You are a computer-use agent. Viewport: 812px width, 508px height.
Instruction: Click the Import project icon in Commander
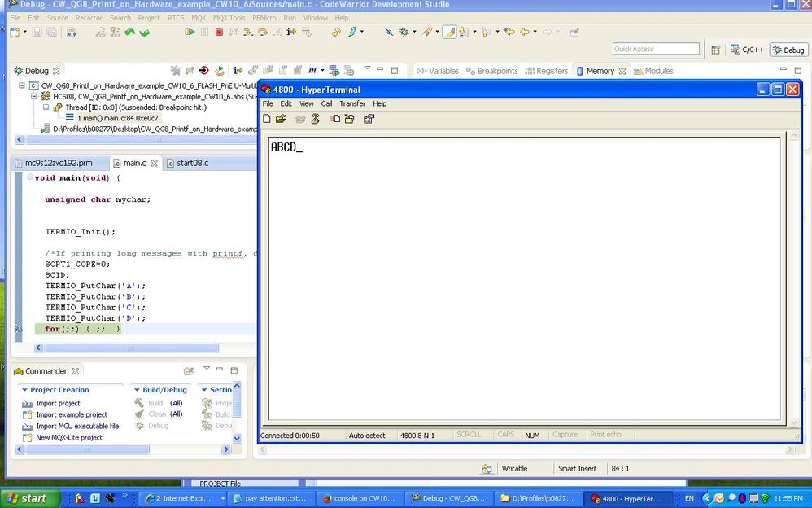click(28, 403)
